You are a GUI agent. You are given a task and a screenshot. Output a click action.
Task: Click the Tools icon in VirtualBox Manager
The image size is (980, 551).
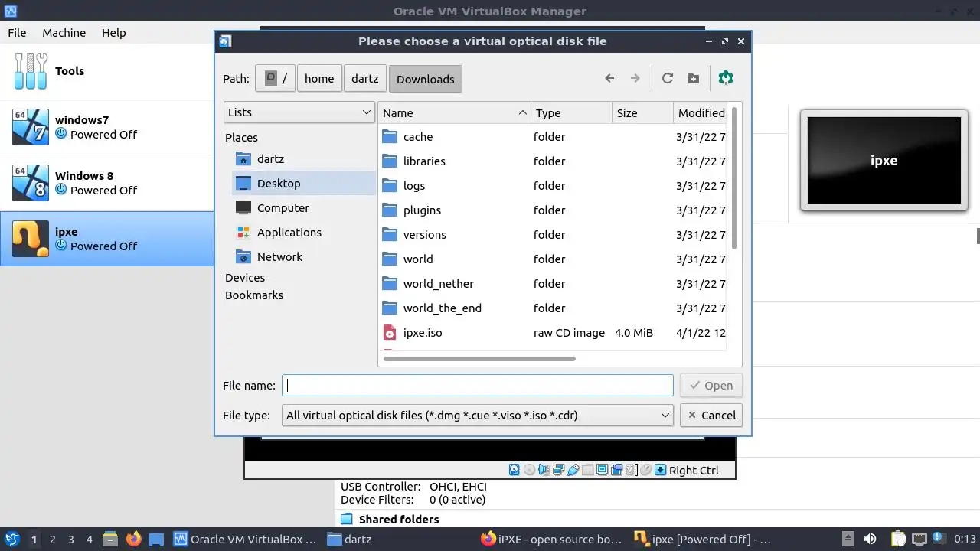(x=31, y=71)
